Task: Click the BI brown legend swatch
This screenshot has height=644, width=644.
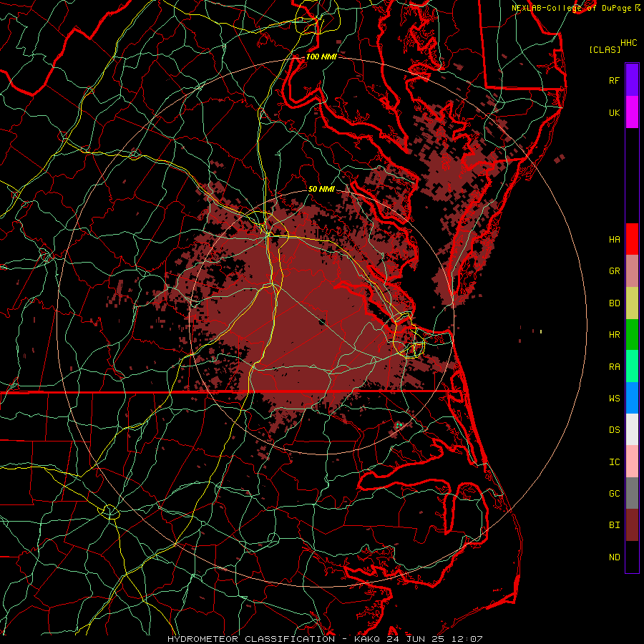Action: (x=632, y=525)
